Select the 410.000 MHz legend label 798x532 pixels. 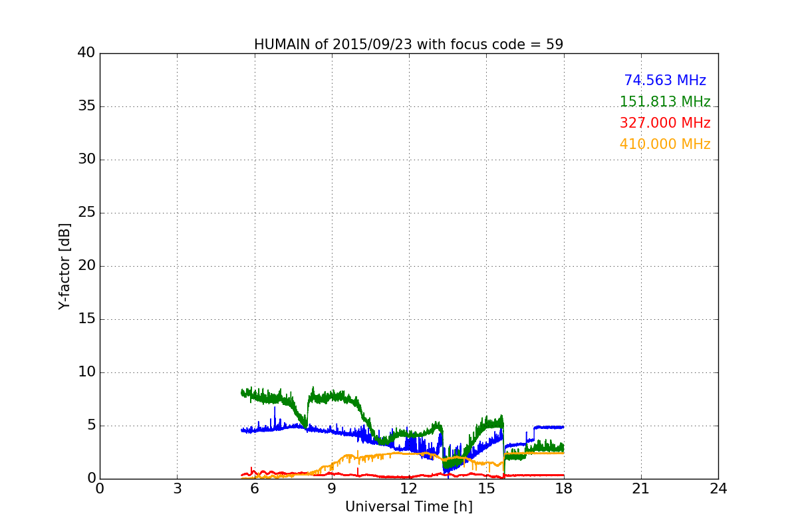click(x=665, y=144)
